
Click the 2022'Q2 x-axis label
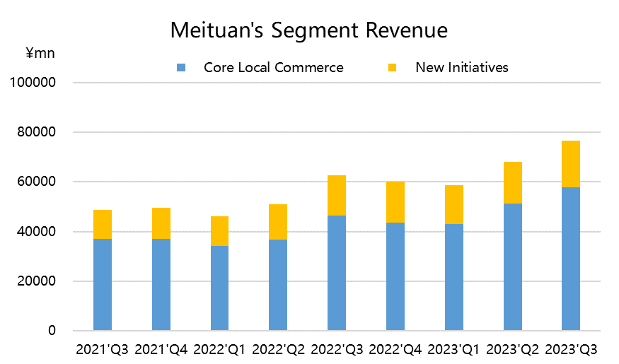278,349
